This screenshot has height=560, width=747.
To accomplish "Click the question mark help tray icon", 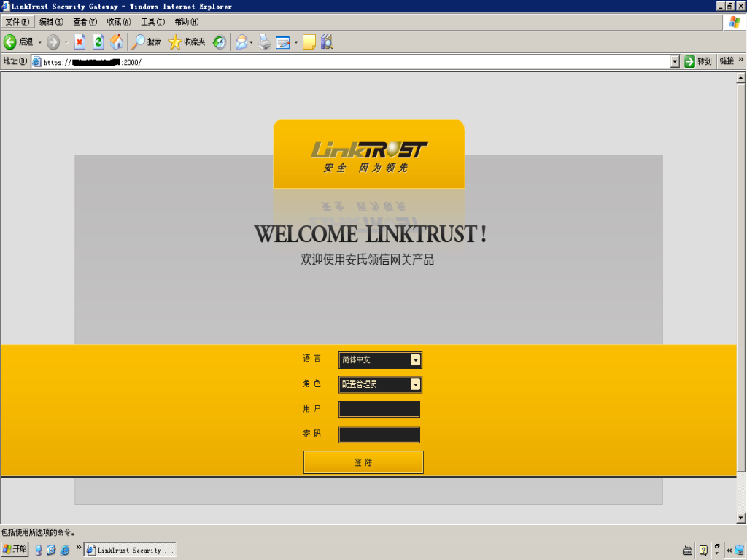I will click(x=704, y=551).
